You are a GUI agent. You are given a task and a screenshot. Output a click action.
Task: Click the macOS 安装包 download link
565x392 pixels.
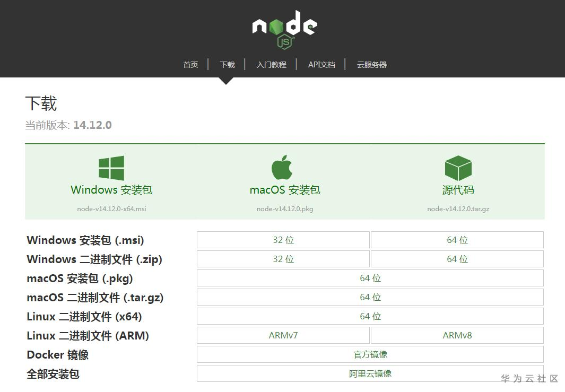[x=285, y=190]
